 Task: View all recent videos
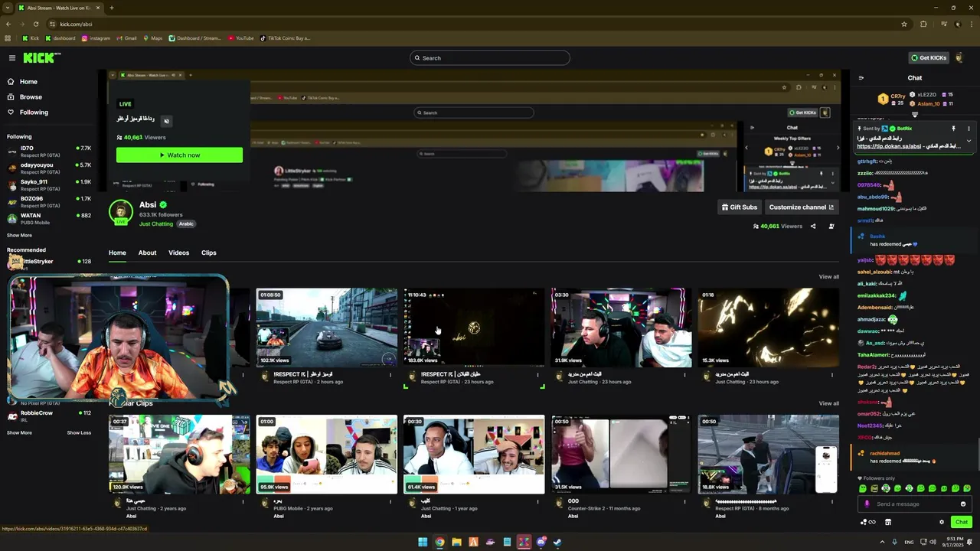click(x=828, y=276)
